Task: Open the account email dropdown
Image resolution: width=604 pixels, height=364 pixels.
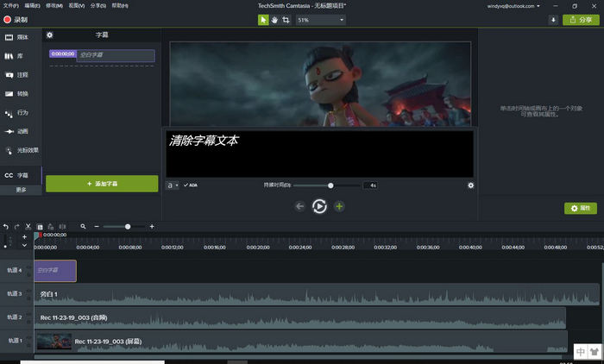Action: coord(513,6)
